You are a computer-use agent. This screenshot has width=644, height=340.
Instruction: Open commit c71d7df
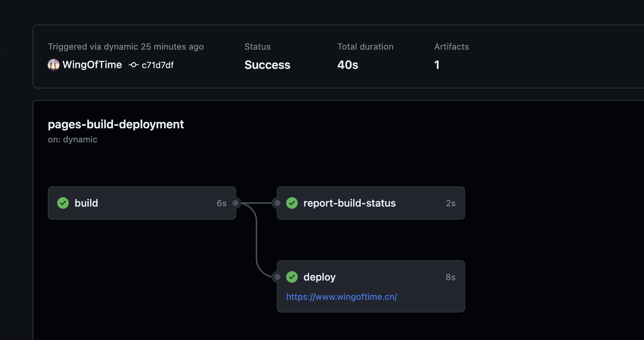click(157, 65)
